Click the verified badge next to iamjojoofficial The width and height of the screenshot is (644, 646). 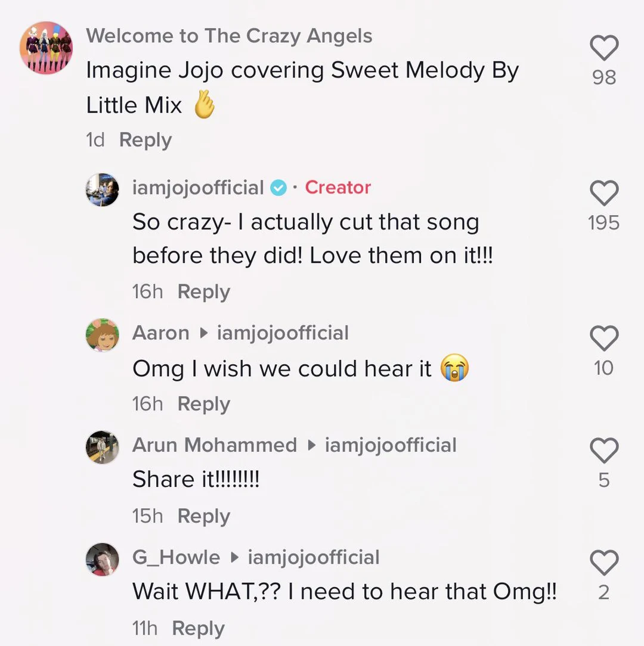(278, 187)
